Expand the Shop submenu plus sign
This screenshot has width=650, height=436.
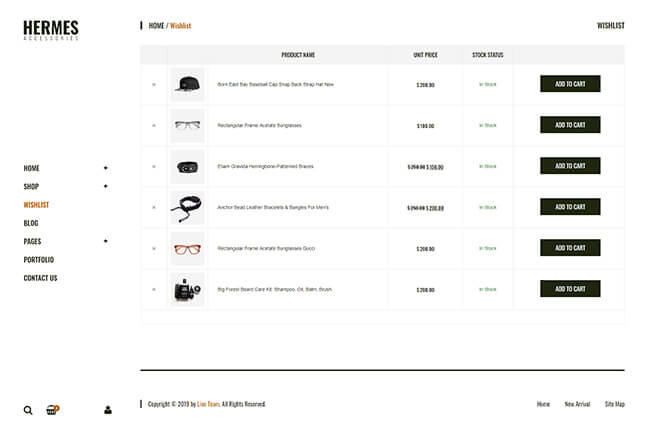(105, 186)
